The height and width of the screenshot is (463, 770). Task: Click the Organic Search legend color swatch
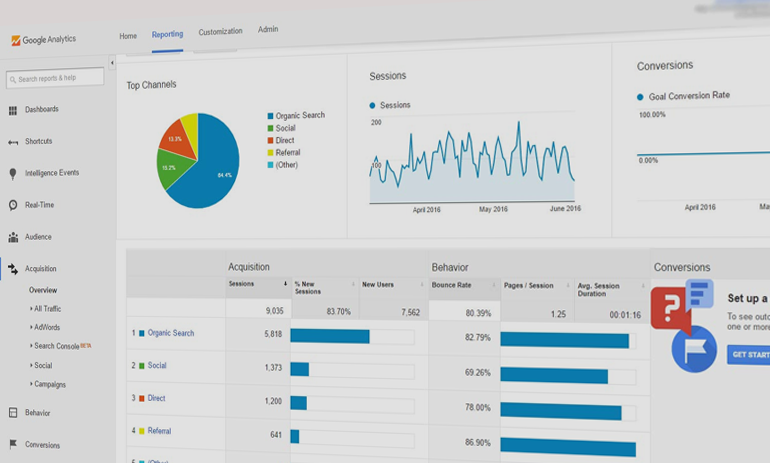[x=270, y=116]
